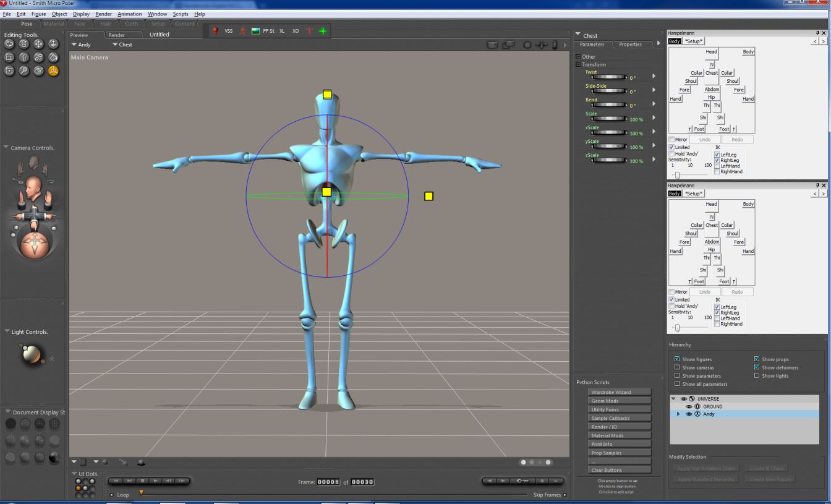This screenshot has height=504, width=831.
Task: Click the current Frame number field
Action: 328,482
